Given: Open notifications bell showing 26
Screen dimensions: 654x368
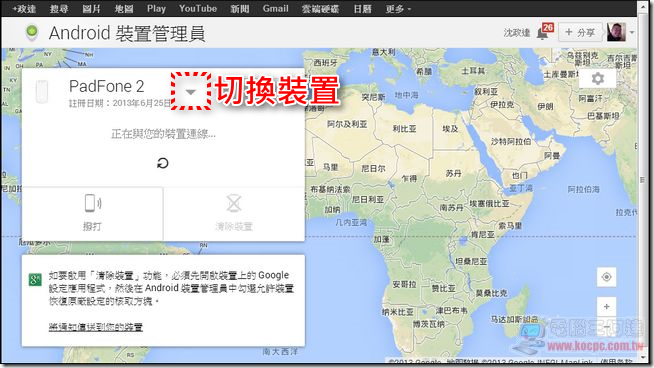Looking at the screenshot, I should click(545, 32).
